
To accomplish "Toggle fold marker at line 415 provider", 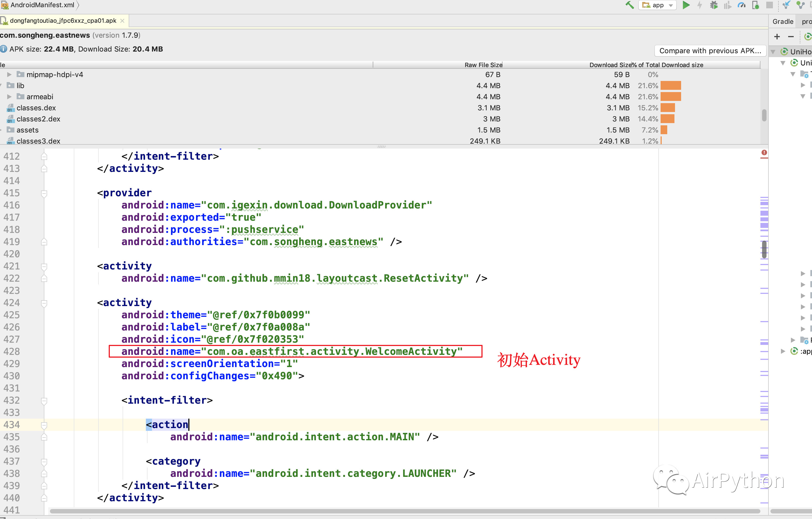I will 44,193.
